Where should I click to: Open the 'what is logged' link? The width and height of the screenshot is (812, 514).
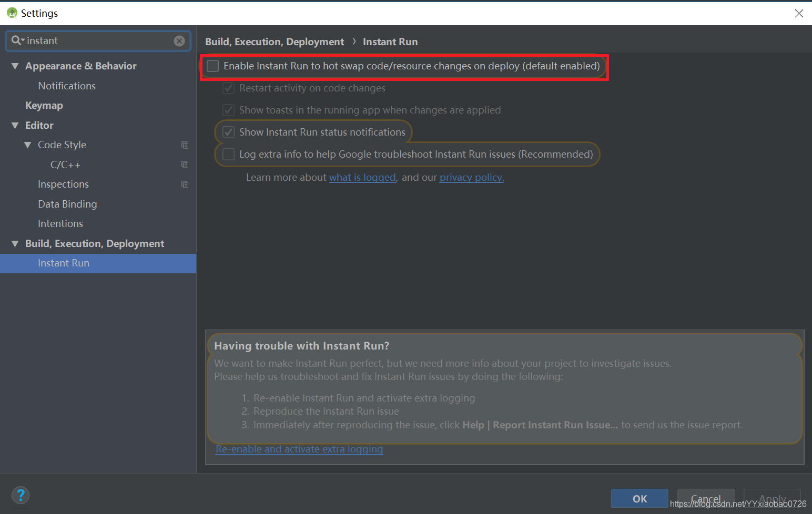(362, 178)
